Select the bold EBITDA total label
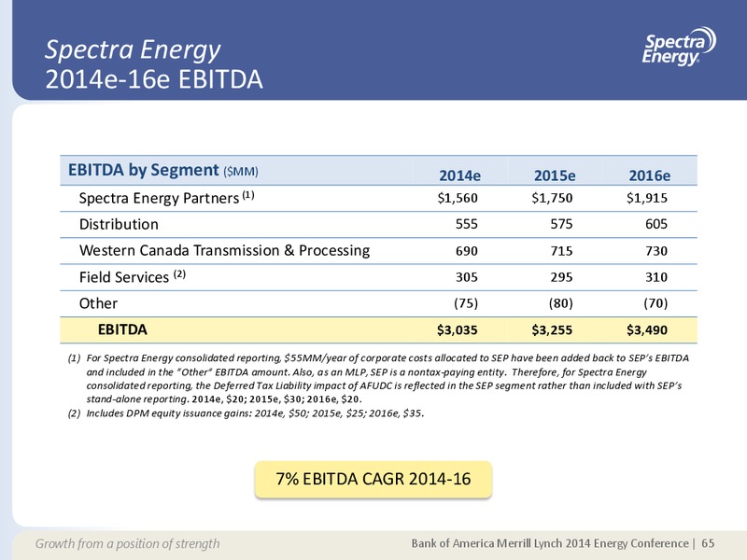Screen dimensions: 747x560 pos(122,329)
